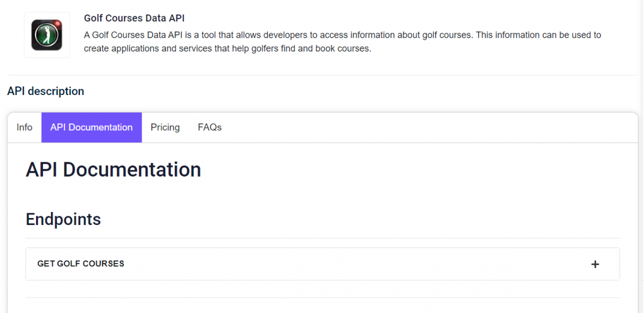Click the Golf Courses Data API title
This screenshot has width=644, height=313.
coord(134,18)
